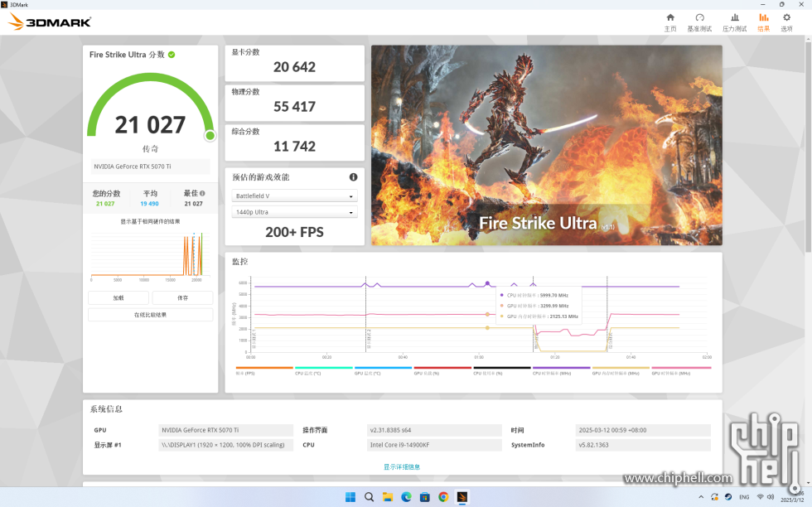Screen dimensions: 812x507
Task: Go to the 主页 home tab
Action: pyautogui.click(x=670, y=23)
